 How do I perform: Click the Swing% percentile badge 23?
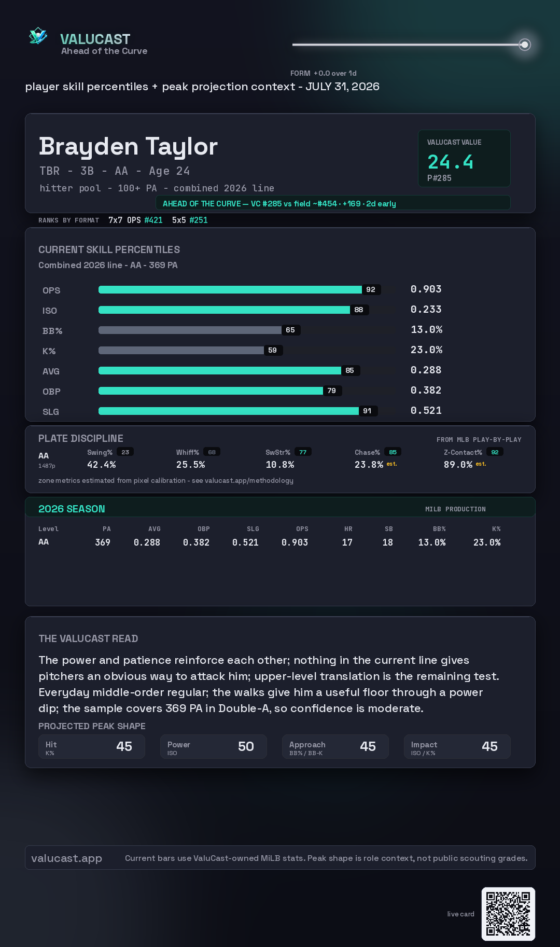[125, 452]
